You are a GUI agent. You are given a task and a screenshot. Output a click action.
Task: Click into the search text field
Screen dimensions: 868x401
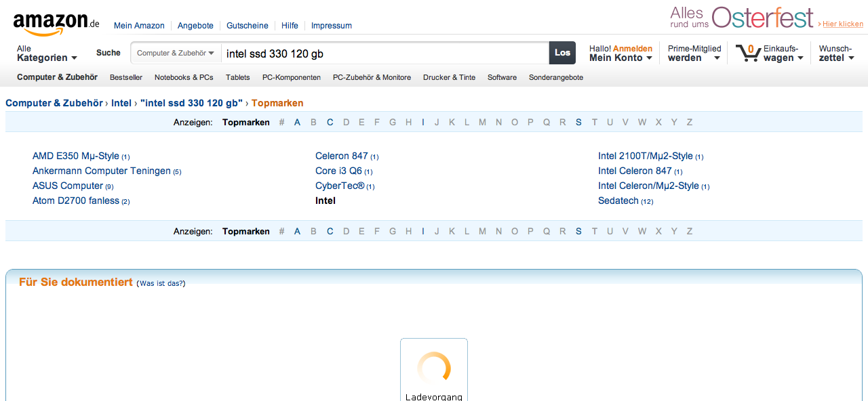point(383,53)
